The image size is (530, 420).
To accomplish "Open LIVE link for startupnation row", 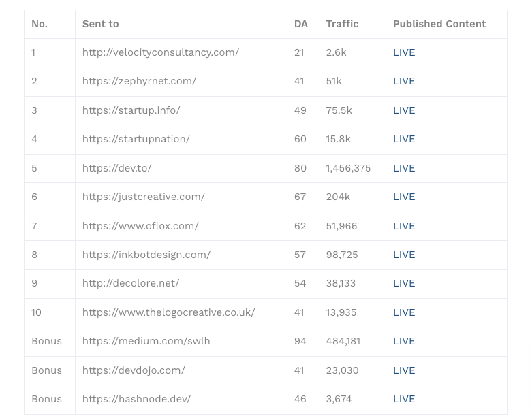I will coord(404,139).
